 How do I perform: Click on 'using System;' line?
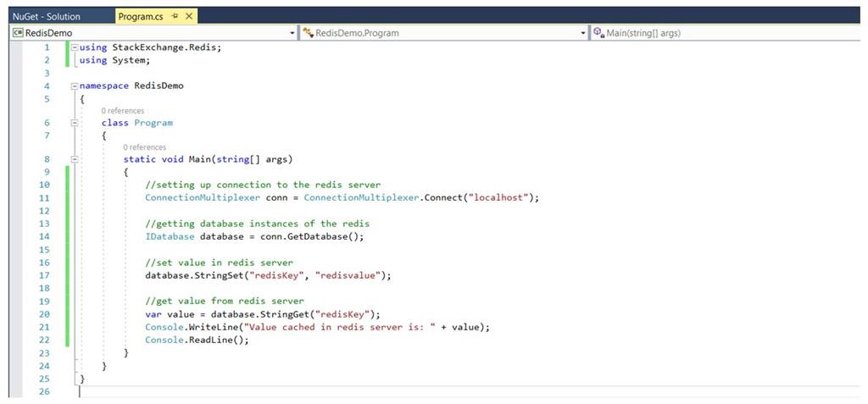pos(115,60)
